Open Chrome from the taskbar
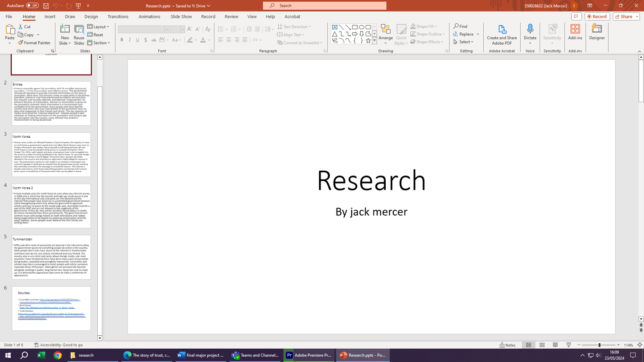This screenshot has height=362, width=644. pyautogui.click(x=58, y=355)
